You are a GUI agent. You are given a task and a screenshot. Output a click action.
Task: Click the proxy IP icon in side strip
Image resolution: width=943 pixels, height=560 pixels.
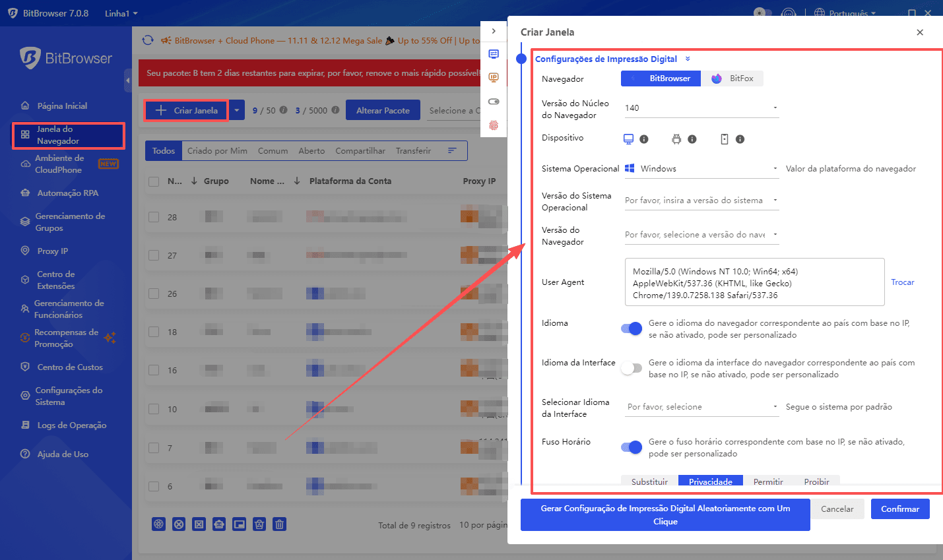(494, 78)
